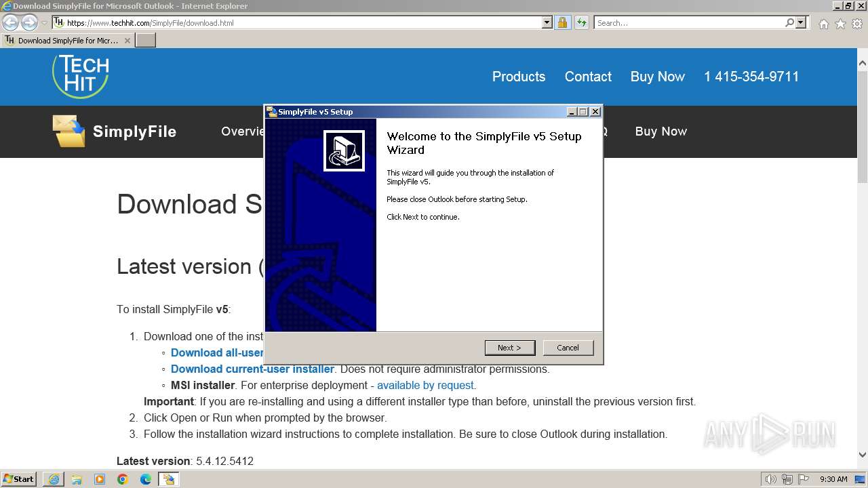The image size is (868, 488).
Task: Open the media player taskbar icon
Action: pyautogui.click(x=99, y=479)
